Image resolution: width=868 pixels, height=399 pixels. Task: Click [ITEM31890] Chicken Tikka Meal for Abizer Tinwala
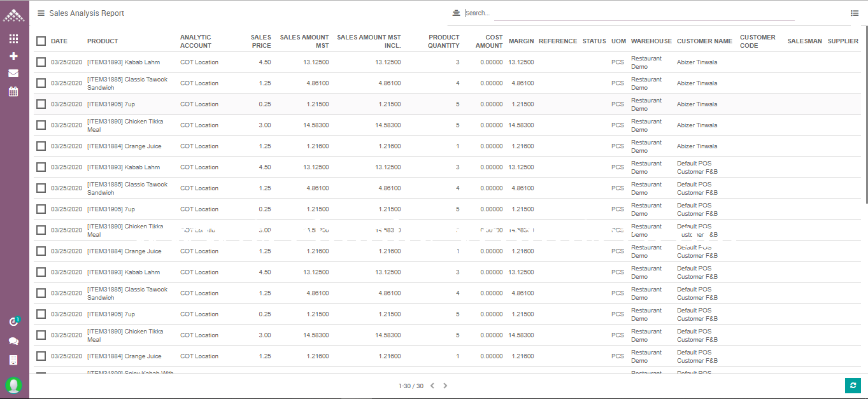pyautogui.click(x=125, y=125)
